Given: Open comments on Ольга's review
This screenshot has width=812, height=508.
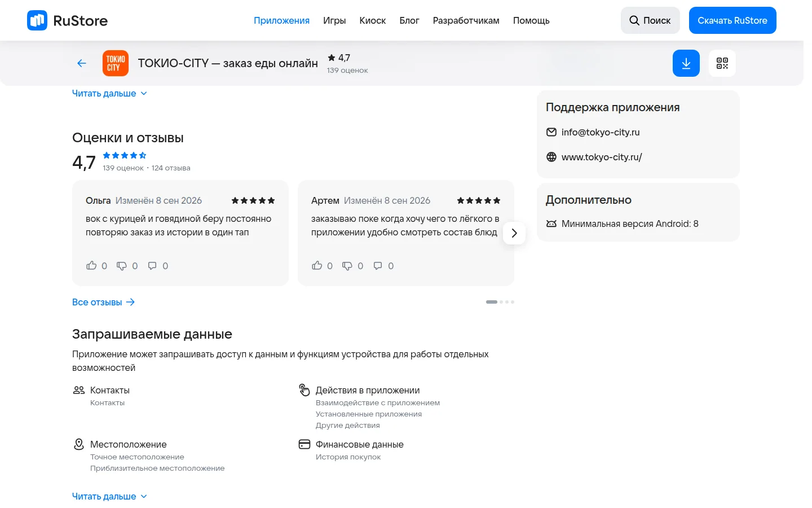Looking at the screenshot, I should tap(152, 266).
